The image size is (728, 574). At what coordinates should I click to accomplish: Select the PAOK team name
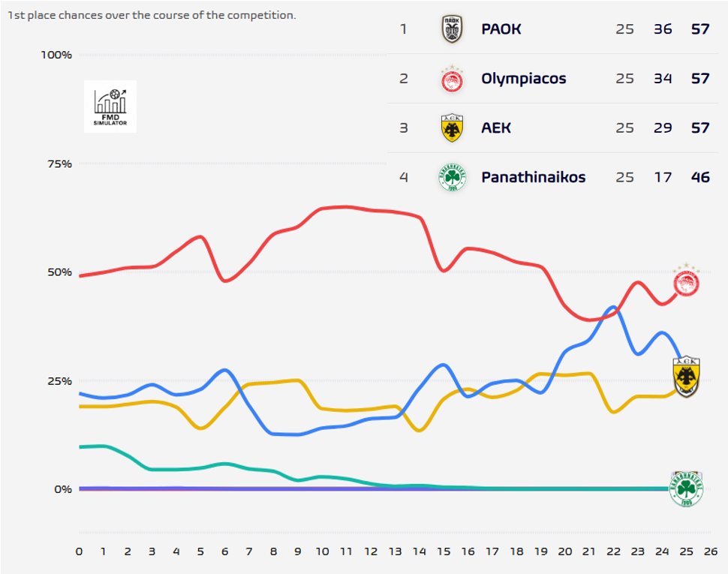(x=501, y=30)
